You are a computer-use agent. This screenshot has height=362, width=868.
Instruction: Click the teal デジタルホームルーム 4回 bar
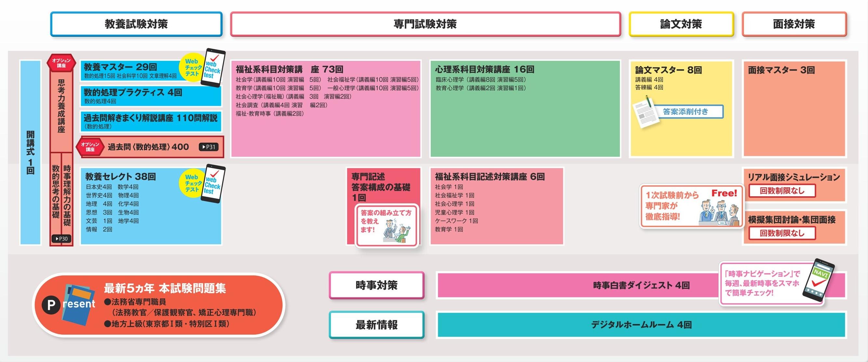641,325
